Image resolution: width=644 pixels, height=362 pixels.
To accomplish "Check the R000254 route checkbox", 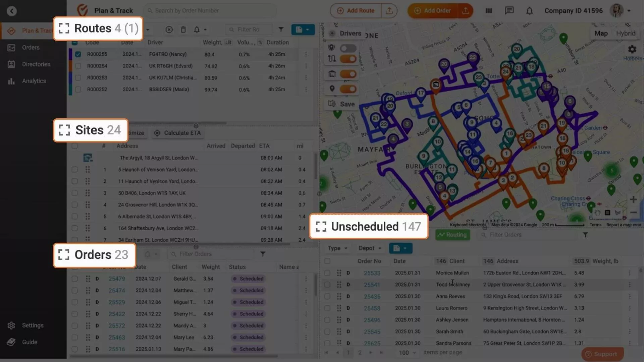I will [x=78, y=66].
